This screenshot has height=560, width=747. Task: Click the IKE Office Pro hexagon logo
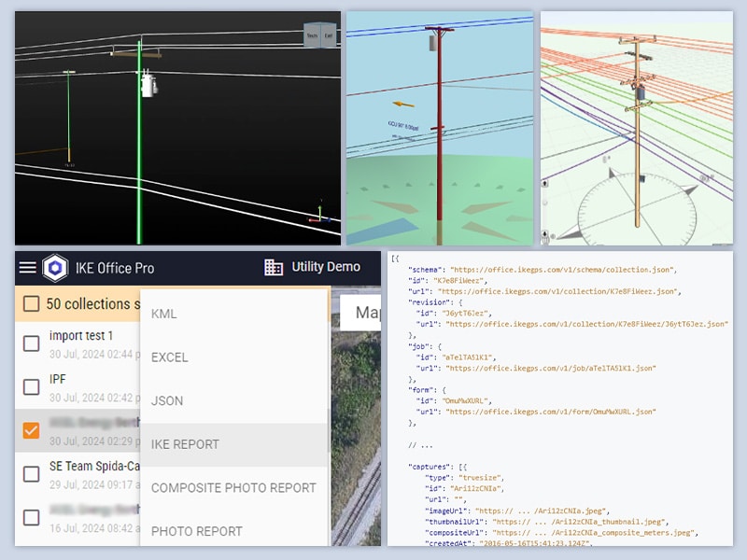point(55,268)
